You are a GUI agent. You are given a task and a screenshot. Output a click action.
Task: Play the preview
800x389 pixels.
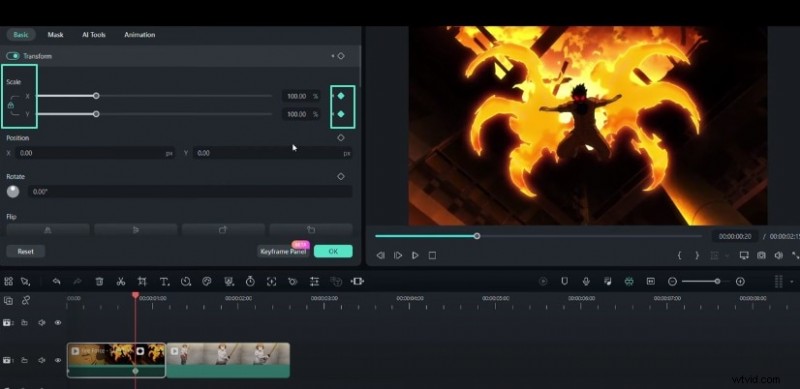coord(415,255)
